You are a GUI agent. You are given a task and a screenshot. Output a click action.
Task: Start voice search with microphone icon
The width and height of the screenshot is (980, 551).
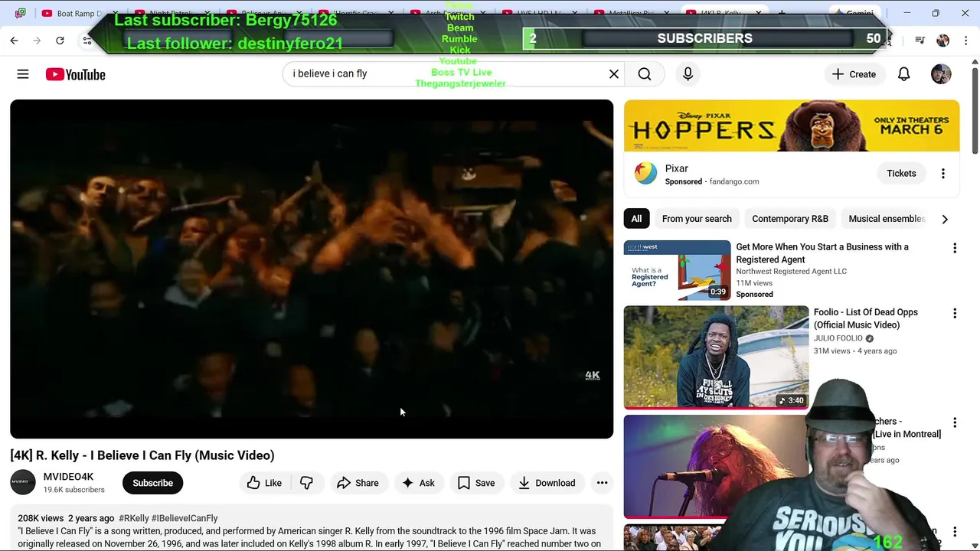click(688, 74)
